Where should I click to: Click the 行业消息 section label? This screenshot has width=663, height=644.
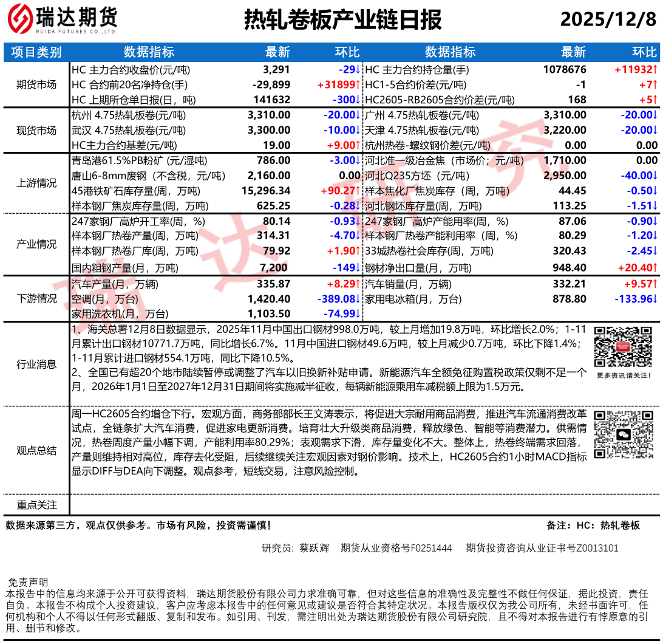pos(36,364)
